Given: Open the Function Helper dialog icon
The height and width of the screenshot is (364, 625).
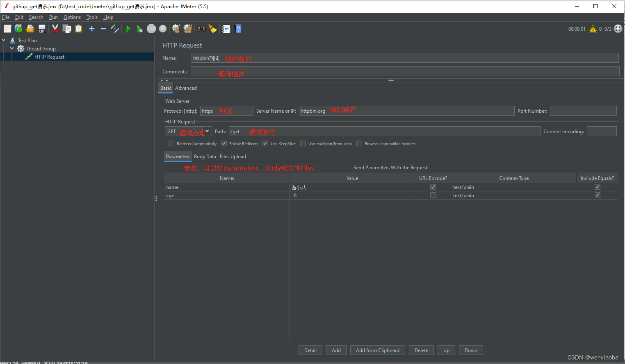Looking at the screenshot, I should [x=226, y=29].
